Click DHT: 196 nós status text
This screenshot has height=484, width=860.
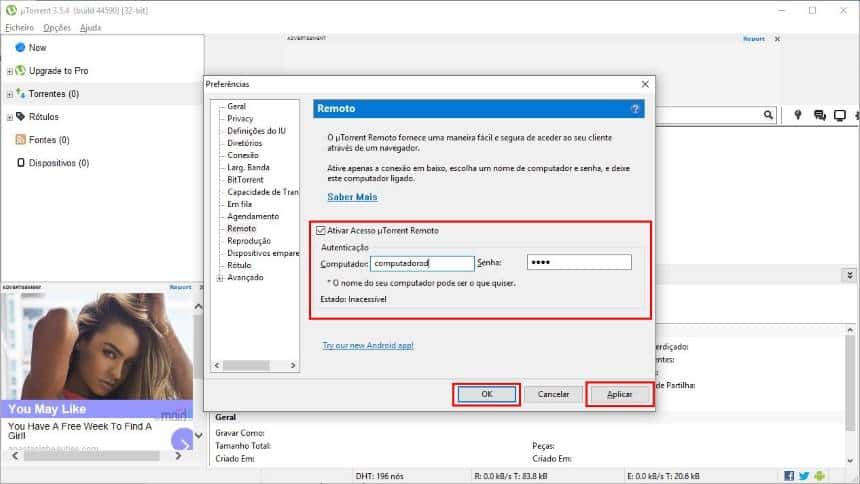[x=380, y=476]
